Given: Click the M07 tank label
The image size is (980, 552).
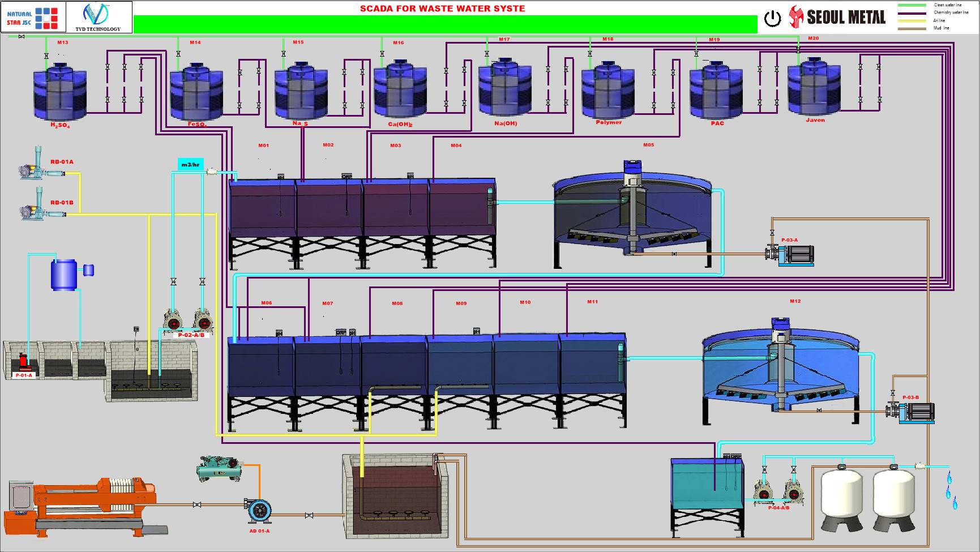Looking at the screenshot, I should coord(328,303).
